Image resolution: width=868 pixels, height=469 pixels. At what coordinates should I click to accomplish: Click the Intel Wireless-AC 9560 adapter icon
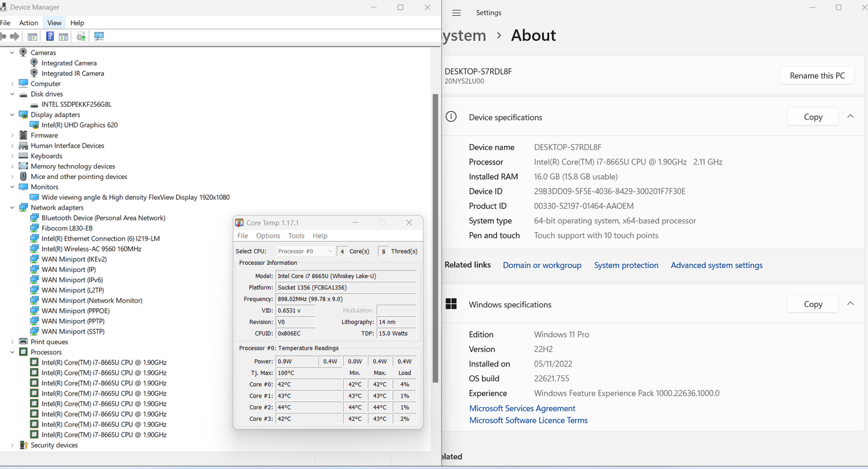pos(34,249)
